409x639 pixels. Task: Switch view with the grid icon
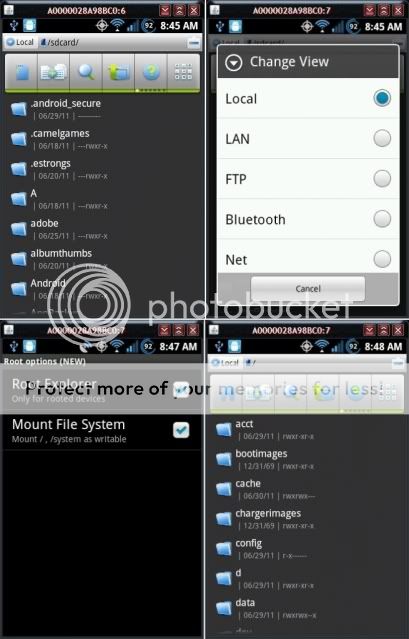point(183,73)
